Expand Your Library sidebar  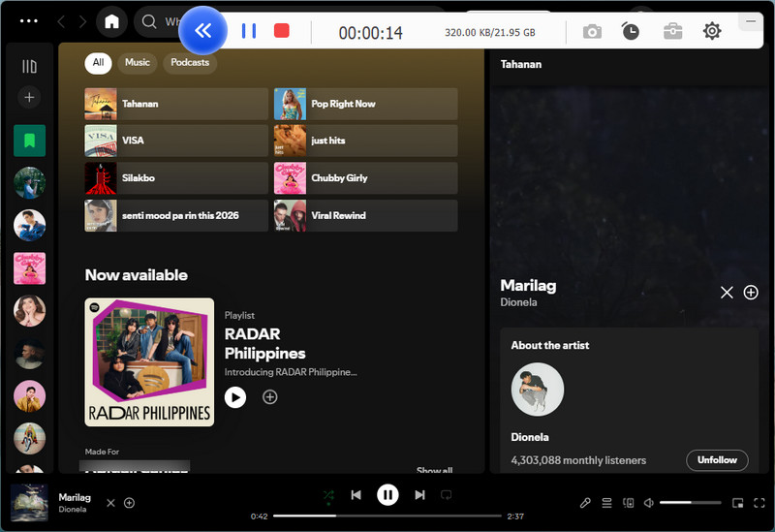[29, 66]
